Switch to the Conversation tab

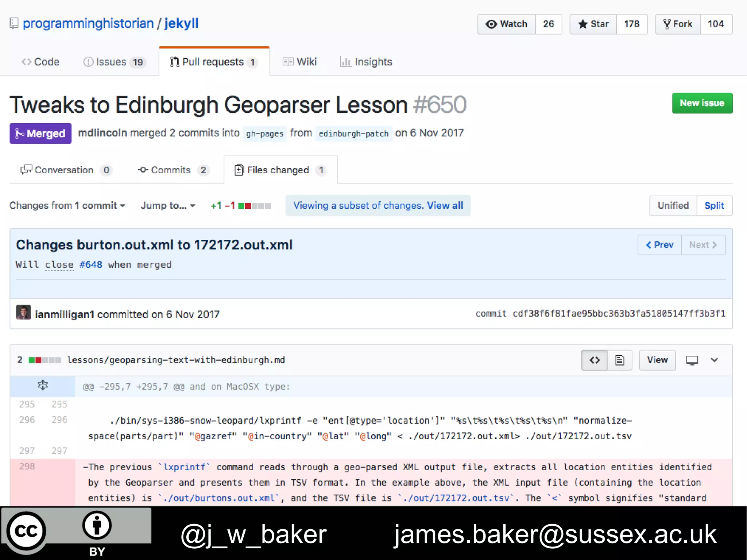[66, 170]
